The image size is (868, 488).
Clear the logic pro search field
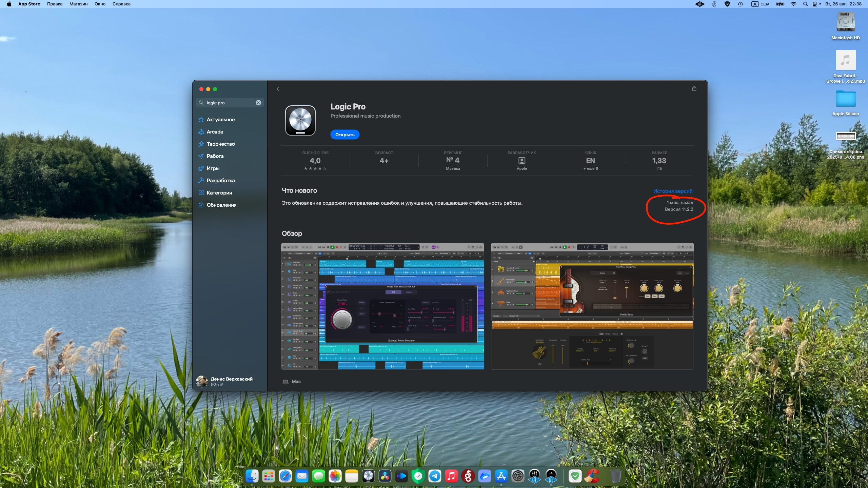(x=258, y=103)
